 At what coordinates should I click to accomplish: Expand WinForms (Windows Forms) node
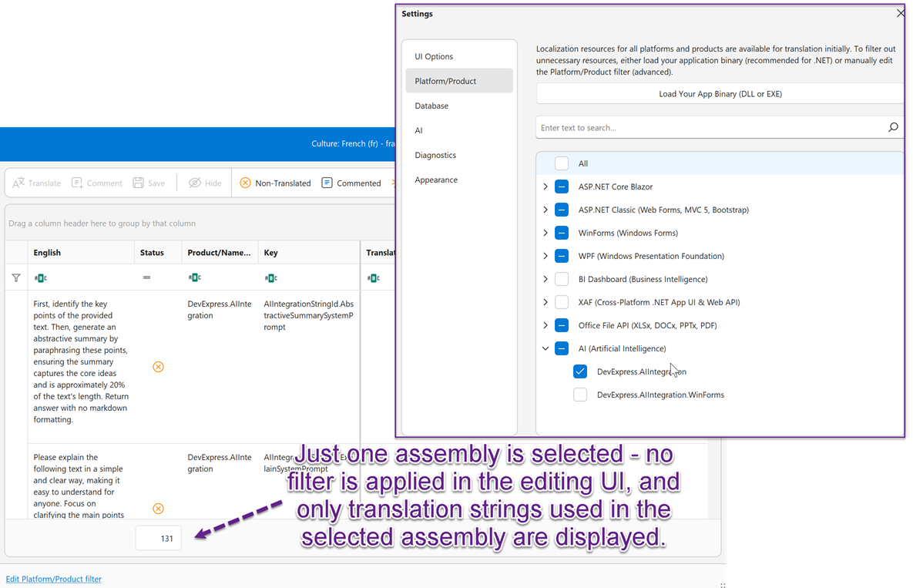coord(545,233)
